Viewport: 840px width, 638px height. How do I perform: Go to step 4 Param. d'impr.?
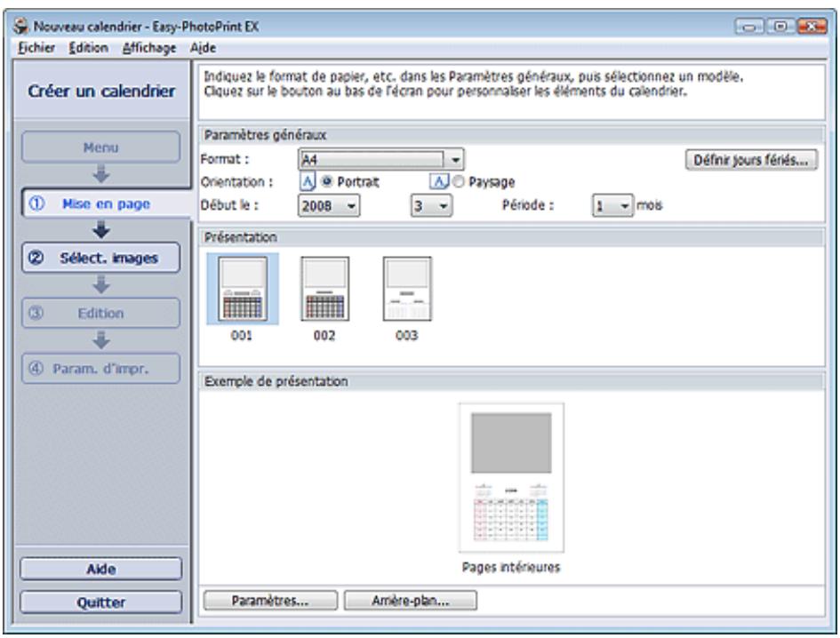click(100, 369)
